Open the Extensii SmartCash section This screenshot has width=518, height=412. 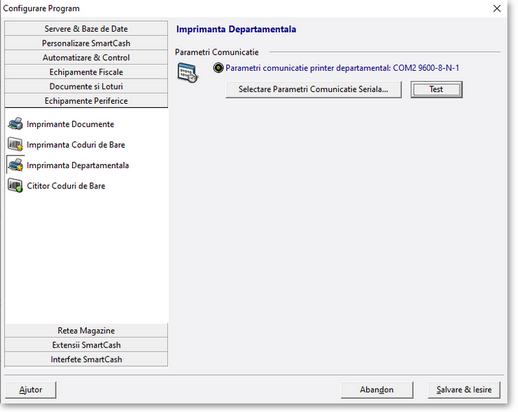point(86,345)
